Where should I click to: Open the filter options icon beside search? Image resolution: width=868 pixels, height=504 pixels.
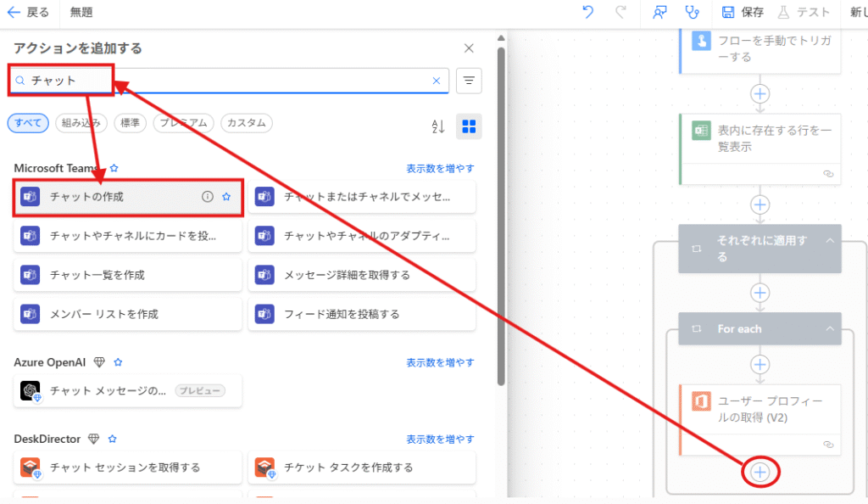tap(469, 81)
